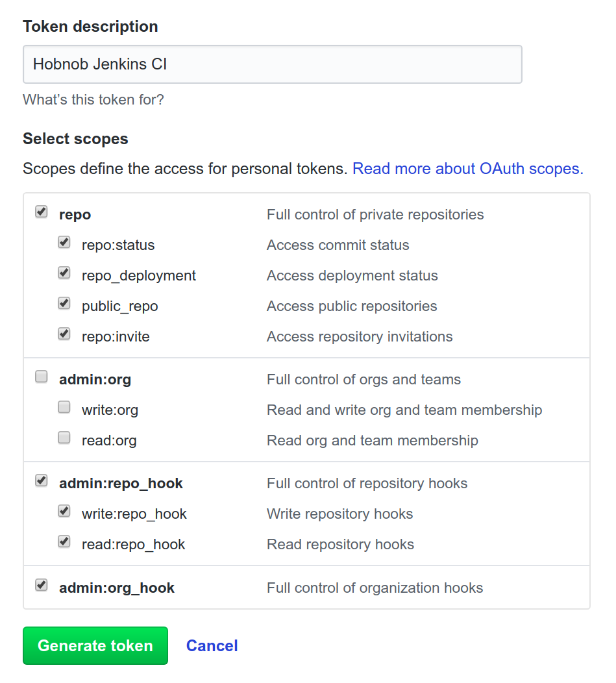The width and height of the screenshot is (616, 683).
Task: Click the repo scope label text
Action: tap(75, 215)
